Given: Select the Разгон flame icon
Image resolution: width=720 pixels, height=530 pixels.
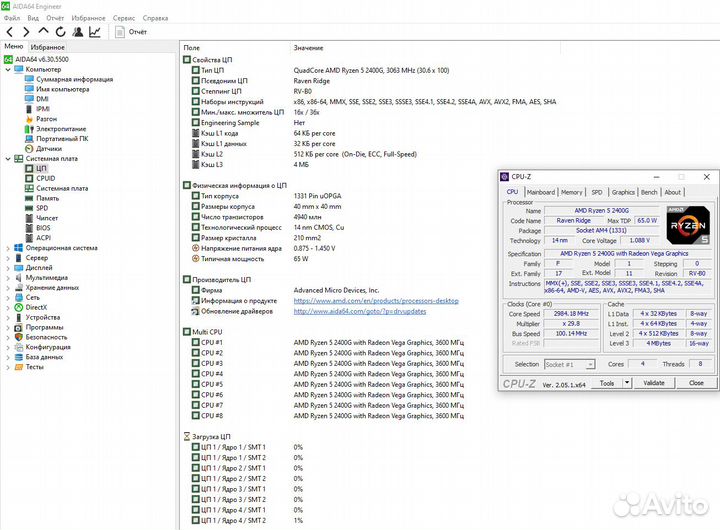Looking at the screenshot, I should [29, 119].
